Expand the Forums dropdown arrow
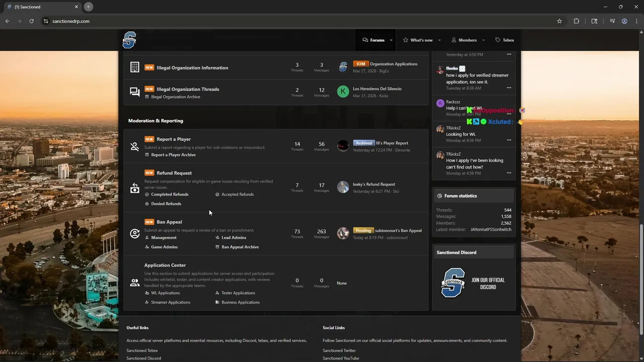The height and width of the screenshot is (362, 644). (x=391, y=40)
